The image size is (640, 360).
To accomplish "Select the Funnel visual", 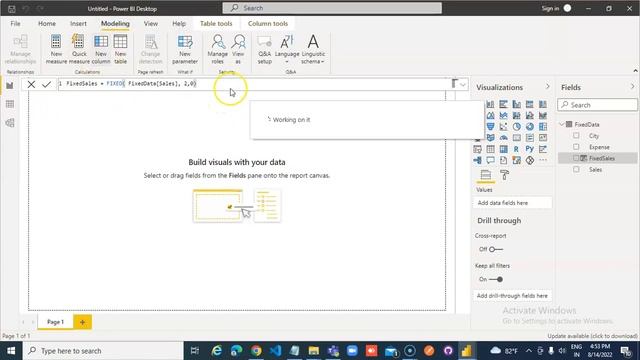I will [x=490, y=127].
